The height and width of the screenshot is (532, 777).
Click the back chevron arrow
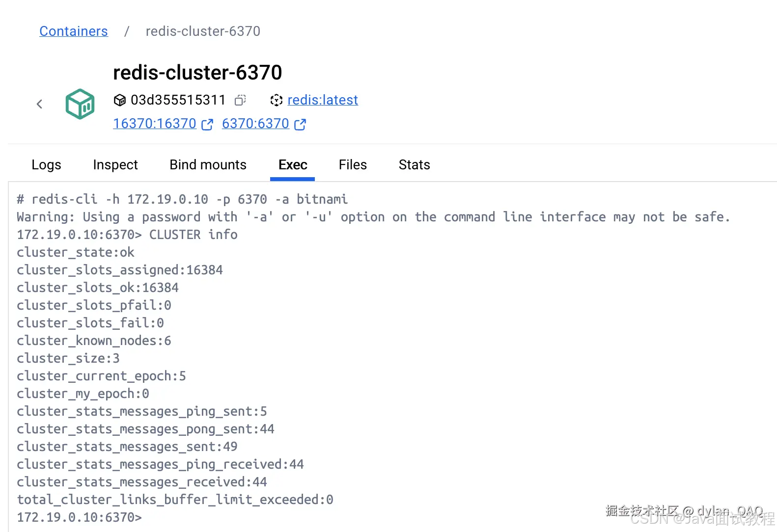click(x=40, y=104)
